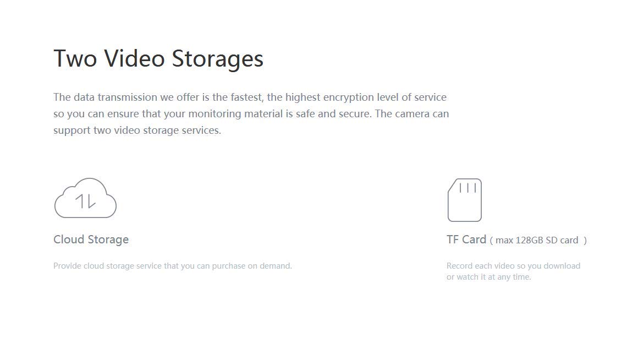Click the word "monitoring" in the paragraph

[x=215, y=114]
